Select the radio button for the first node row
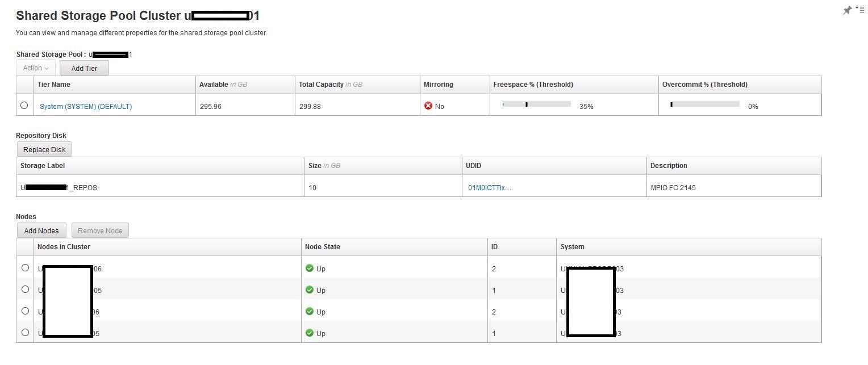Image resolution: width=868 pixels, height=365 pixels. (25, 268)
